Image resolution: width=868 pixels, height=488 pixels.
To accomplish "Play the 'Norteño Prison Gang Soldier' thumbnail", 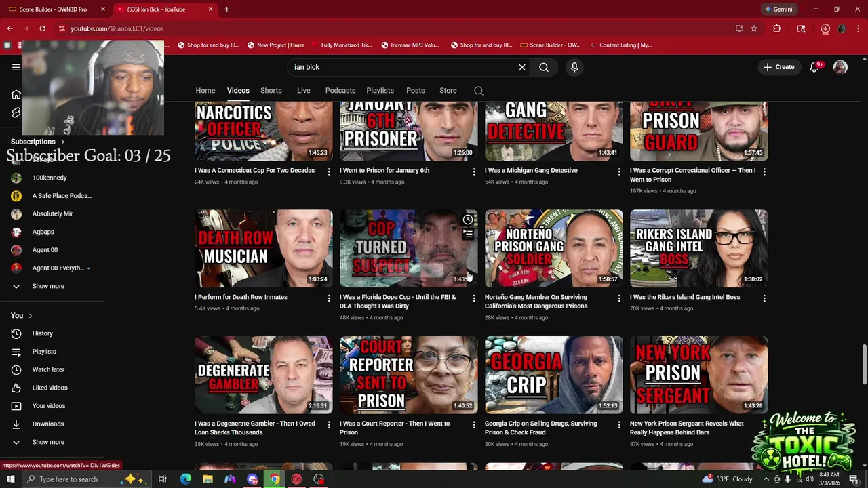I will click(554, 248).
